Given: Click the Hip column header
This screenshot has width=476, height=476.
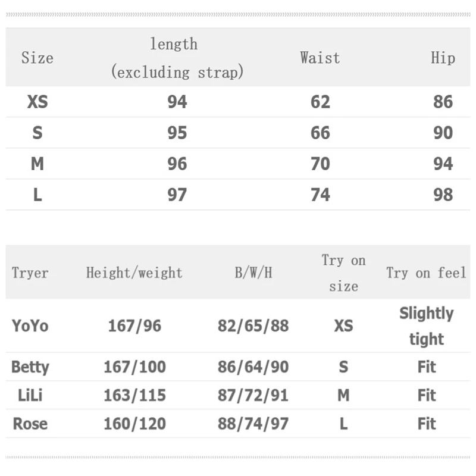Looking at the screenshot, I should [x=443, y=58].
